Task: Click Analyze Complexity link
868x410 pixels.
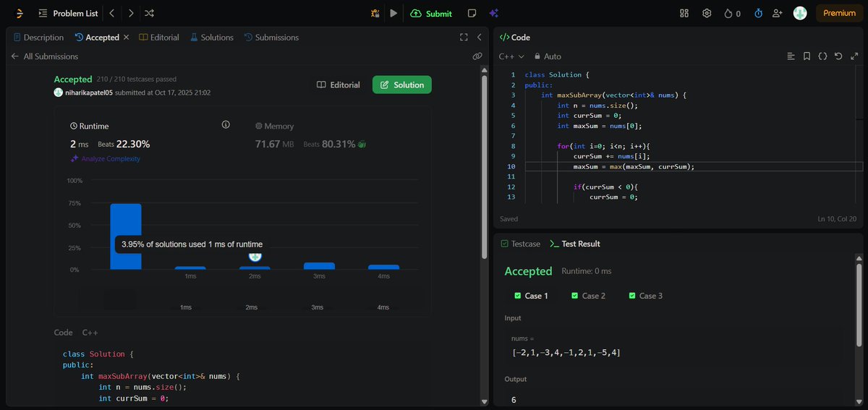Action: coord(106,158)
